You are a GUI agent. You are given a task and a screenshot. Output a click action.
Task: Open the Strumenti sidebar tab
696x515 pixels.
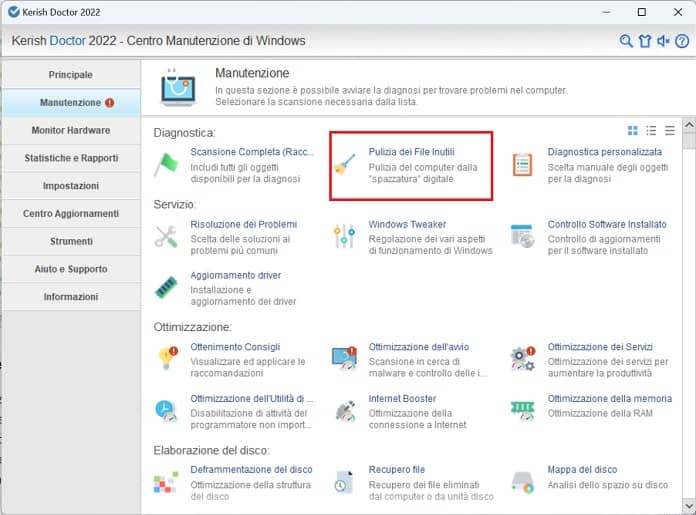pyautogui.click(x=71, y=242)
